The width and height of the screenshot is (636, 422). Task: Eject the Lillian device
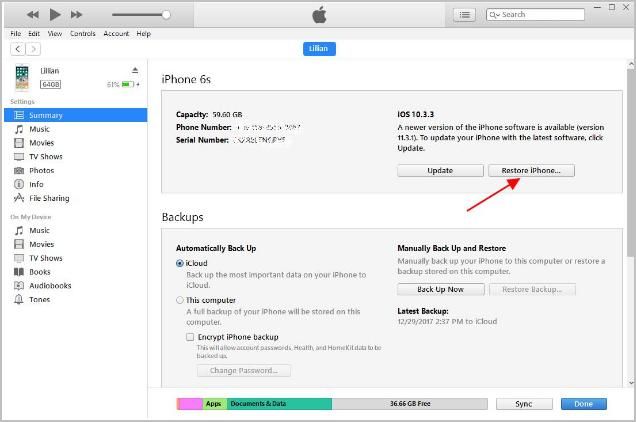point(135,70)
